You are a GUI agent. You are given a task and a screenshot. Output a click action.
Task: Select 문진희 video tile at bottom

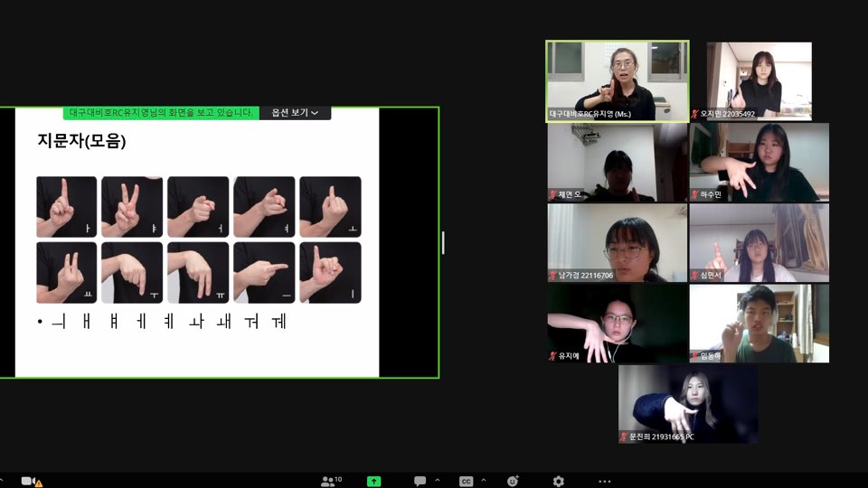(x=688, y=404)
